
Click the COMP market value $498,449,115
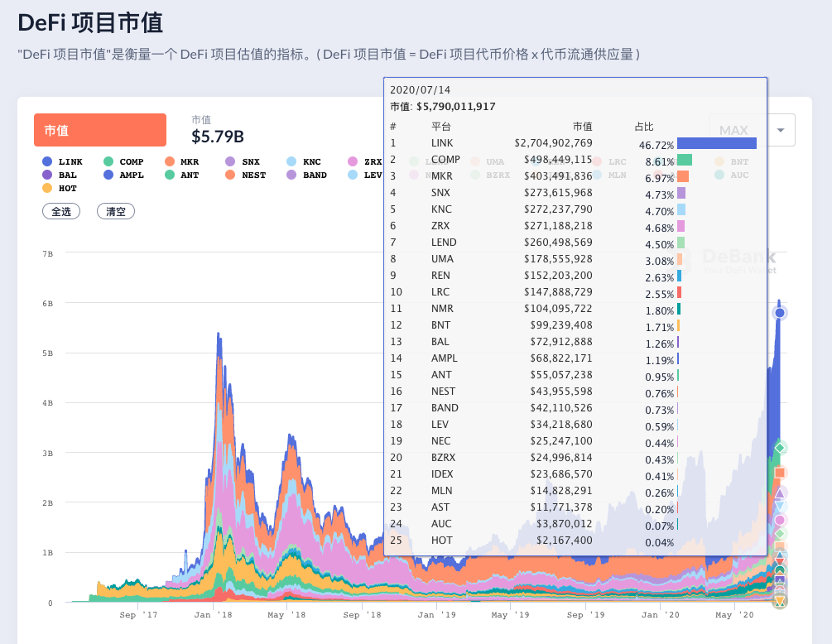point(558,160)
